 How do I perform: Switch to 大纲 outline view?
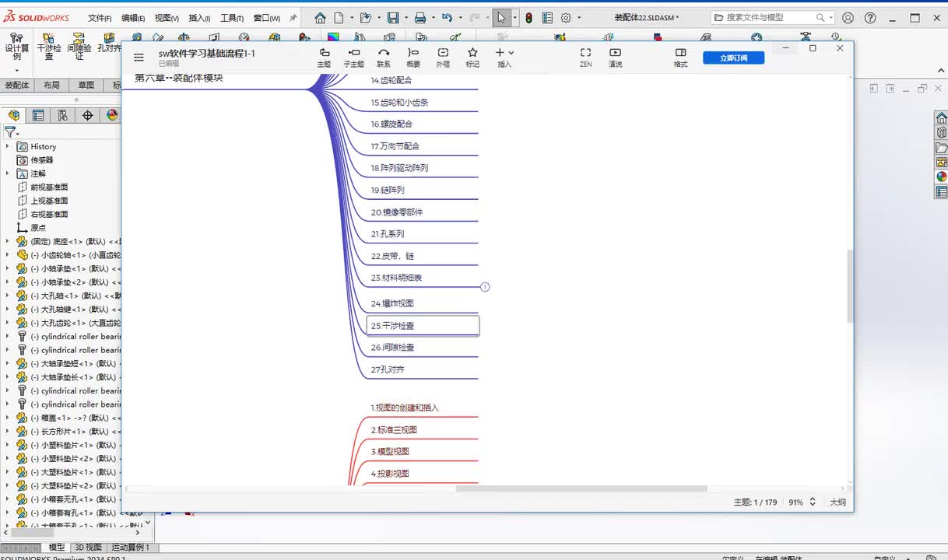coord(837,502)
